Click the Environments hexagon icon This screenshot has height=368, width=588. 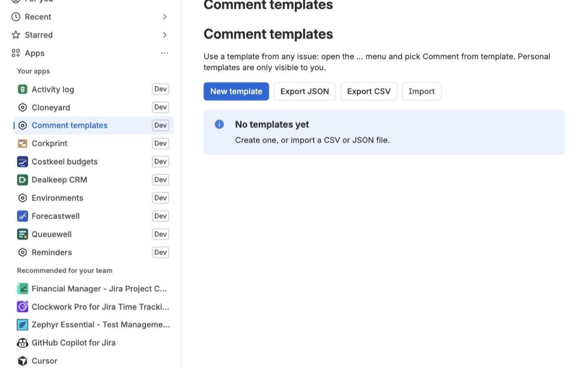(23, 198)
